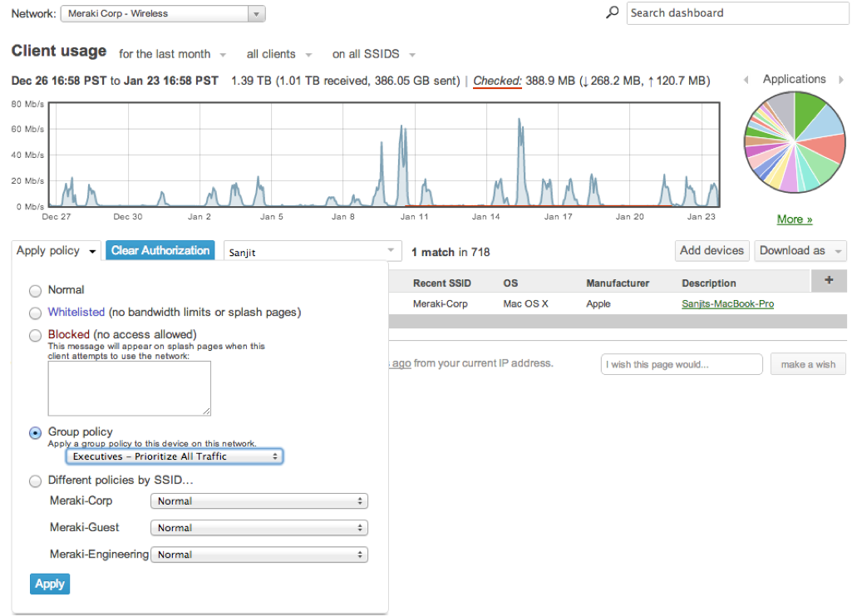Open the Executives group policy select box
Screen dimensions: 857x616
pyautogui.click(x=175, y=456)
